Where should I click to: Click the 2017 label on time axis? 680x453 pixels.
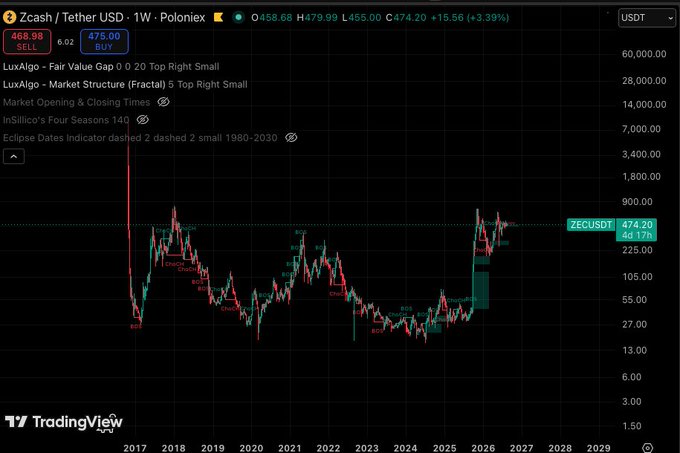click(x=135, y=448)
